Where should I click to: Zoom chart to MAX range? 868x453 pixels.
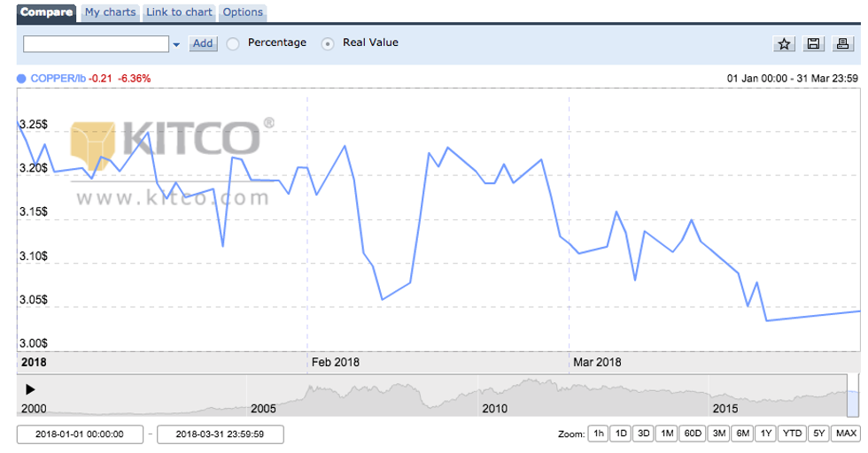(846, 434)
